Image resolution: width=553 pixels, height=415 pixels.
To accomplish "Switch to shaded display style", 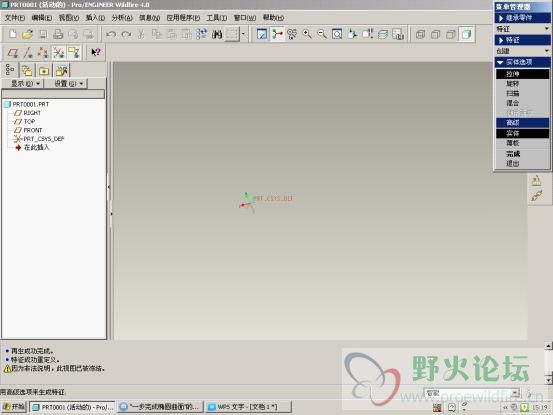I will click(466, 34).
